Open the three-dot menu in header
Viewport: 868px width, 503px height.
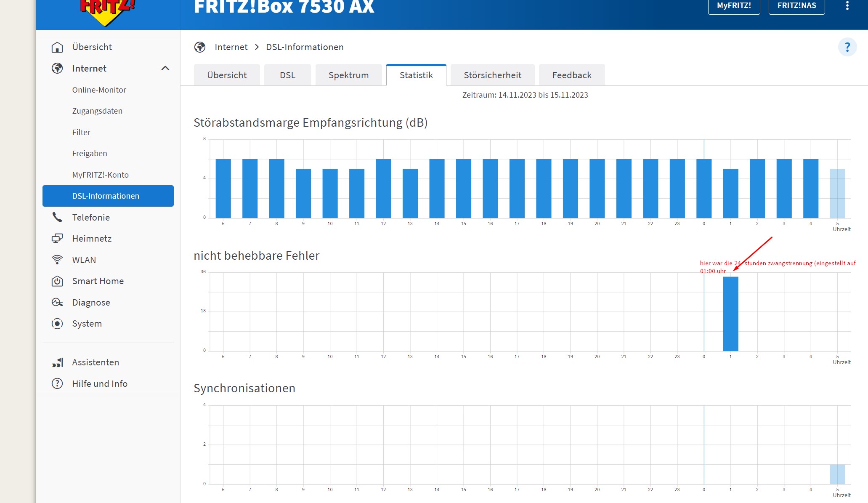coord(847,5)
